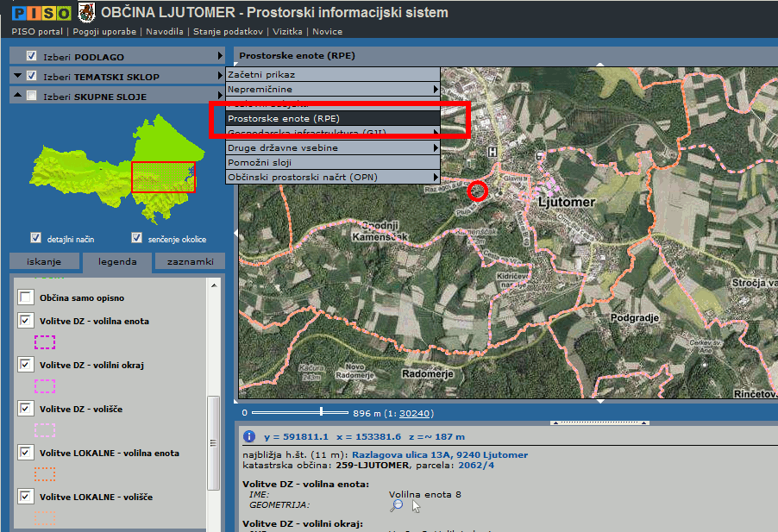Click the blue info icon beside coordinates

tap(250, 436)
